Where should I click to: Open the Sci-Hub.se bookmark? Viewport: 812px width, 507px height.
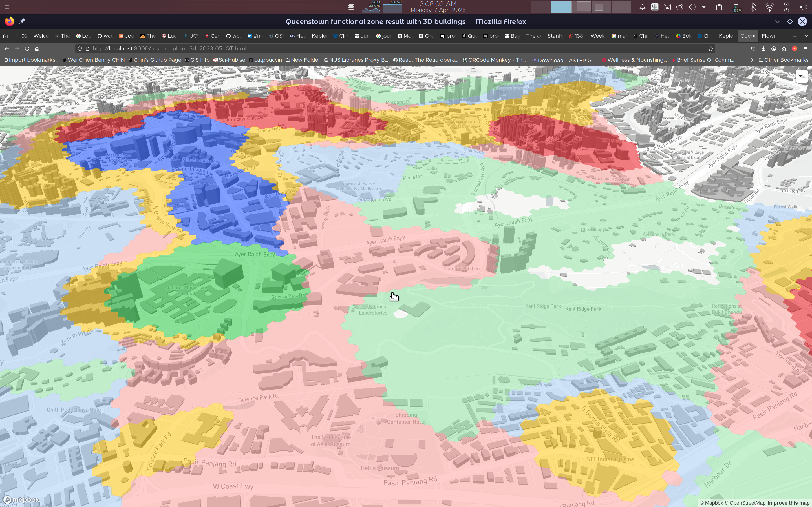(229, 60)
